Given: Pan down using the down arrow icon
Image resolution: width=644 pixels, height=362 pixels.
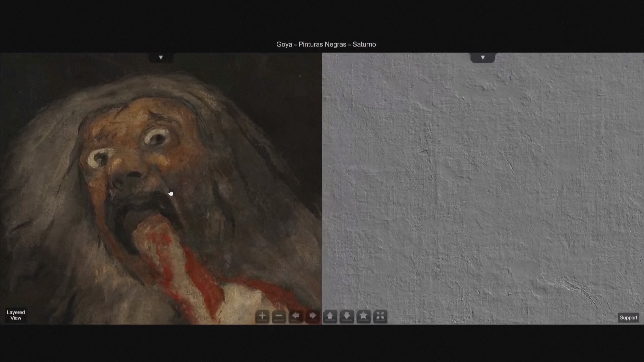Looking at the screenshot, I should click(347, 316).
